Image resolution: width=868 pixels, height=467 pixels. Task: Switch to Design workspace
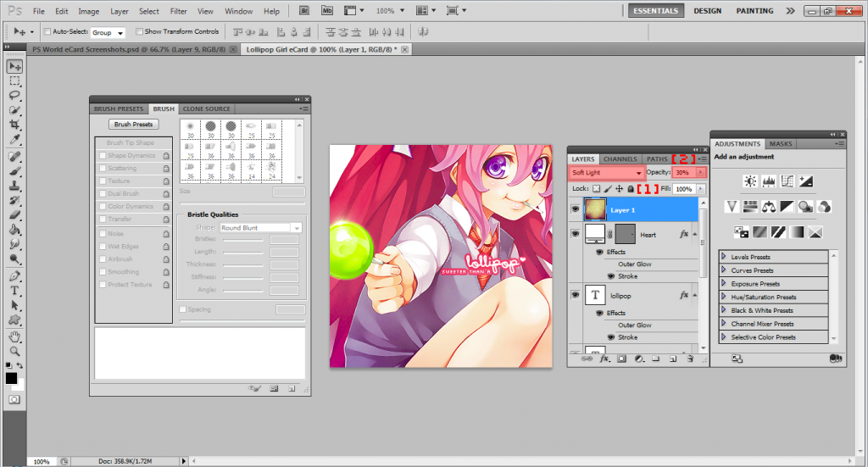pyautogui.click(x=708, y=10)
